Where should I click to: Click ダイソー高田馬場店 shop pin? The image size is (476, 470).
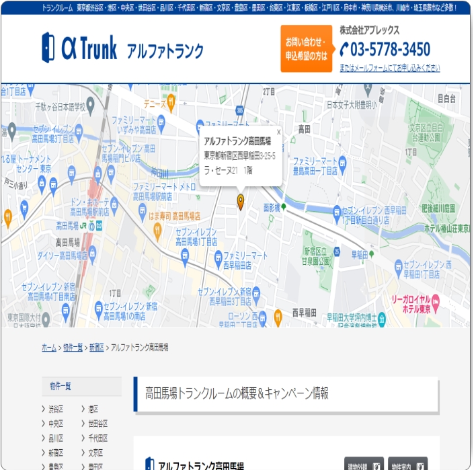point(92,254)
